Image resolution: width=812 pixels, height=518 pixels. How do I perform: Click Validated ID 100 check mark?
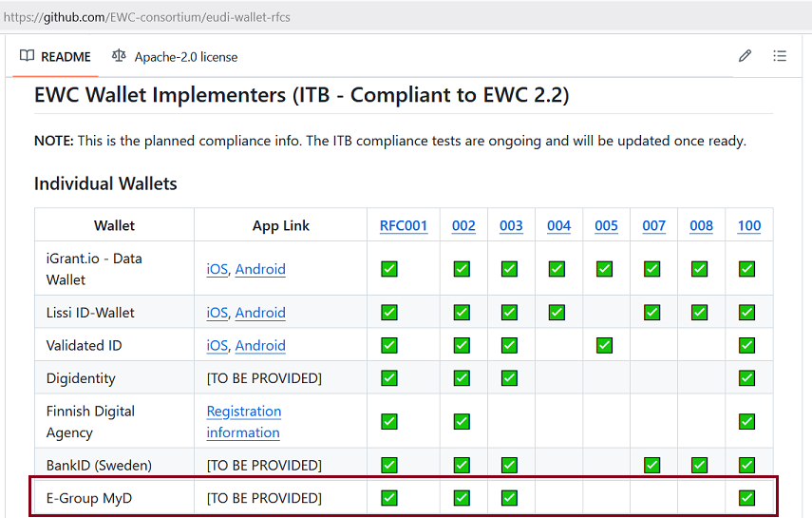(x=746, y=345)
